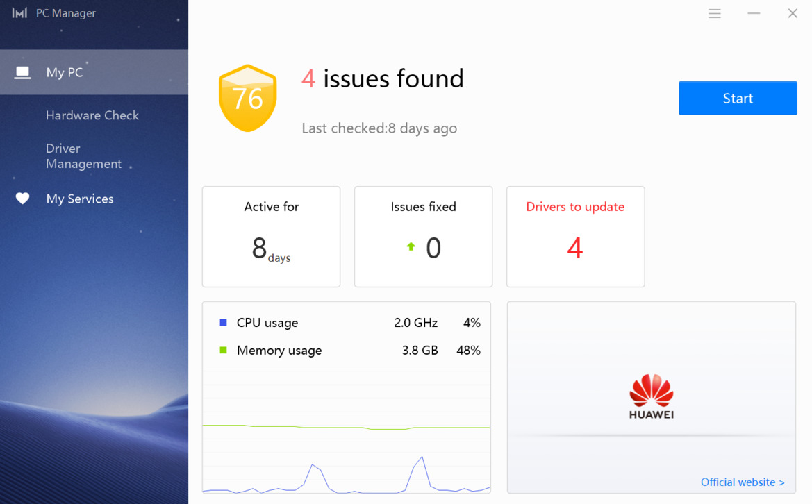Click the green Memory usage legend square
The height and width of the screenshot is (504, 812).
point(223,351)
